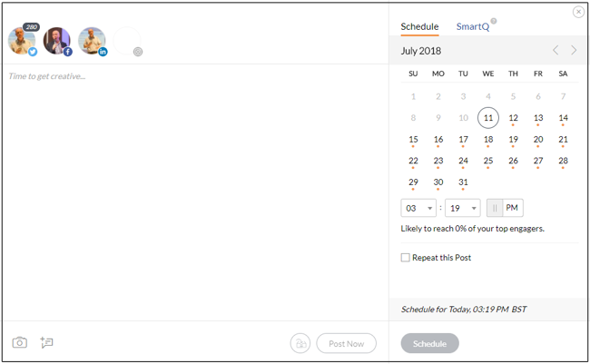Click the add comment bubble icon
The width and height of the screenshot is (590, 364).
tap(47, 342)
